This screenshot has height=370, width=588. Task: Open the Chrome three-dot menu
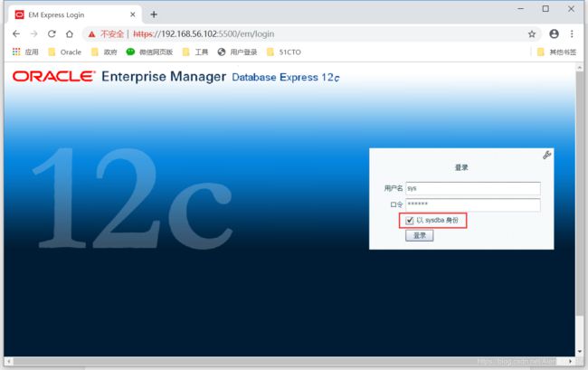coord(572,33)
